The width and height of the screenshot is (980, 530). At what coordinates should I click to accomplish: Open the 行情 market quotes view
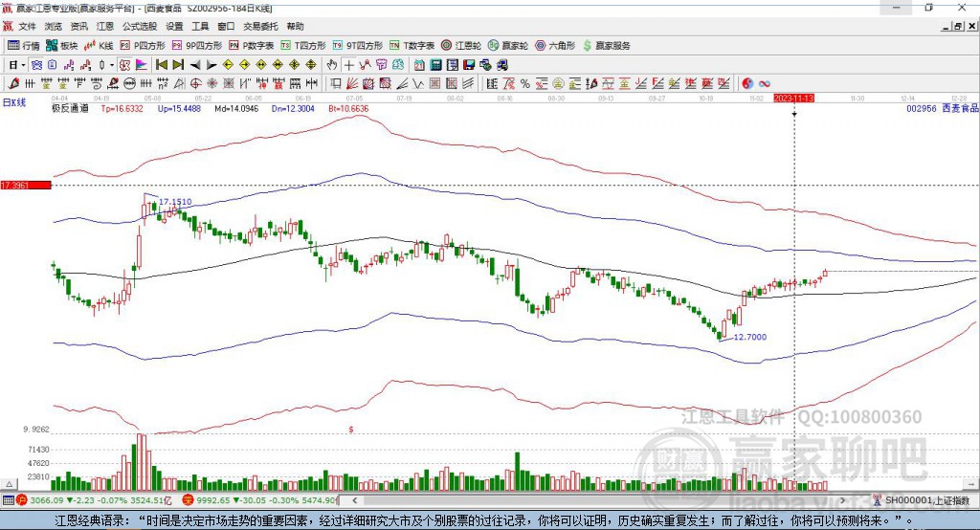click(24, 46)
